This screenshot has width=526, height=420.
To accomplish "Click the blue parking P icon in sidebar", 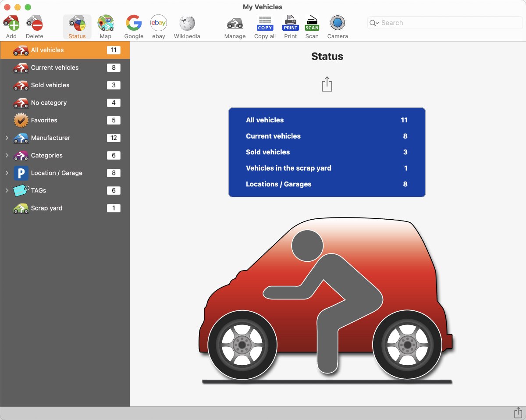I will 21,173.
